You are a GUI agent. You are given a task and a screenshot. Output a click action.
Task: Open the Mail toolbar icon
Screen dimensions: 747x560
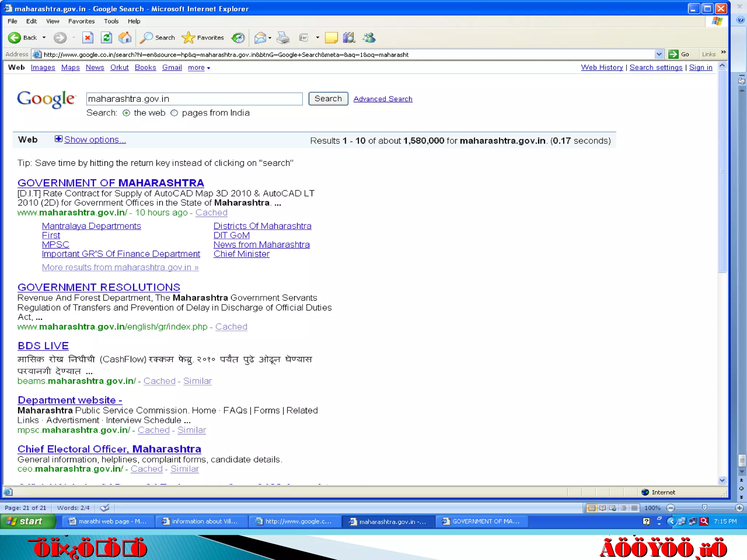pyautogui.click(x=260, y=38)
